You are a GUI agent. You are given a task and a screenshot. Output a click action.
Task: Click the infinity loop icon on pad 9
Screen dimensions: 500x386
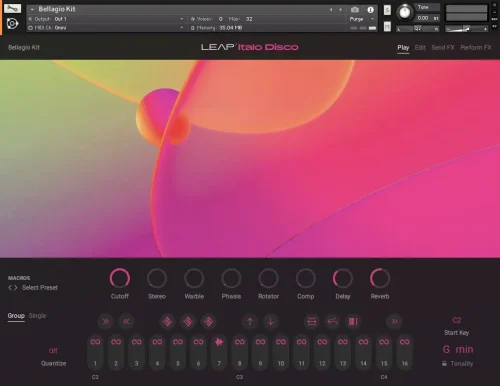(x=260, y=342)
